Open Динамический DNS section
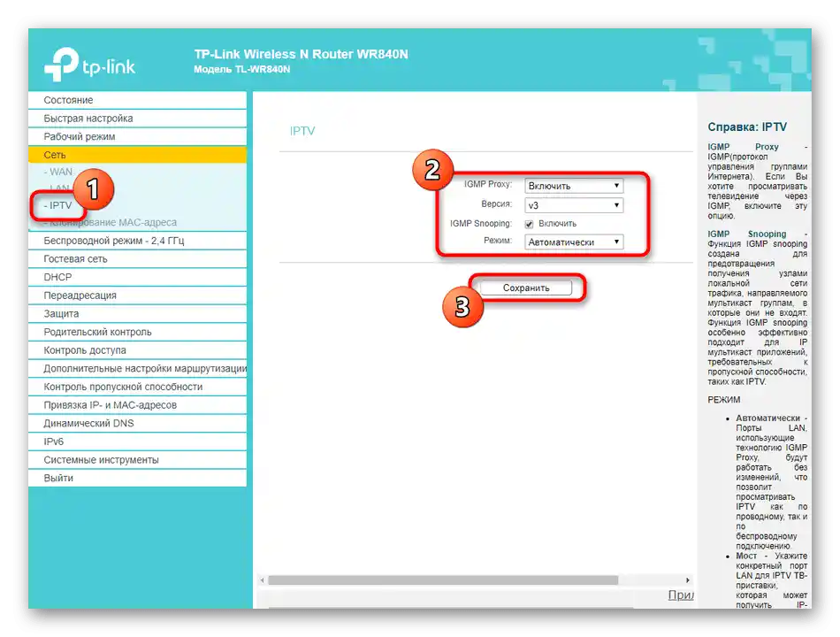 (x=137, y=423)
